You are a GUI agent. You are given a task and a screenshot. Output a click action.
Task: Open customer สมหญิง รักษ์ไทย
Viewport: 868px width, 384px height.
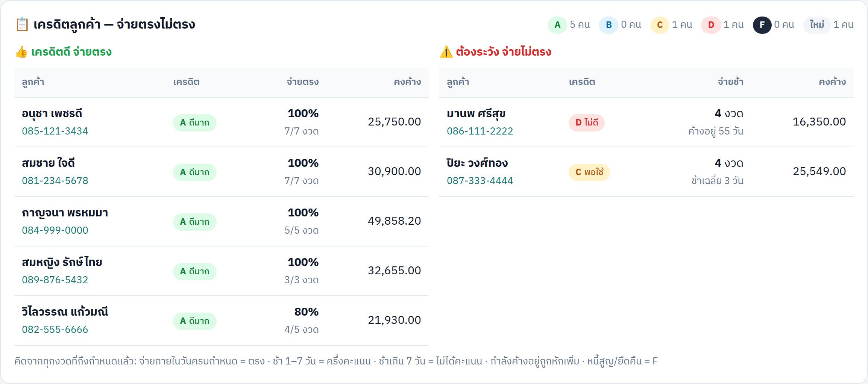62,262
